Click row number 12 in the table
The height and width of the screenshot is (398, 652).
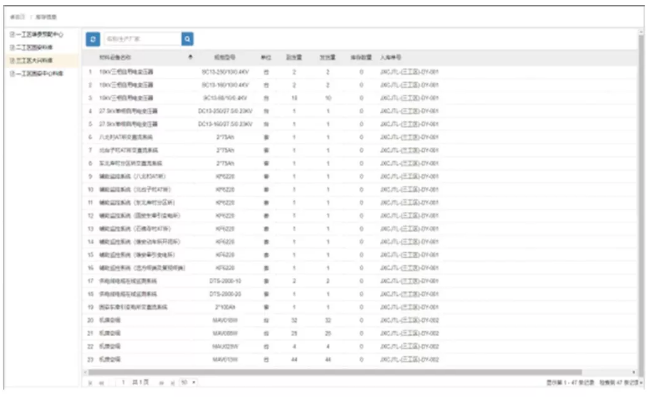(x=90, y=216)
